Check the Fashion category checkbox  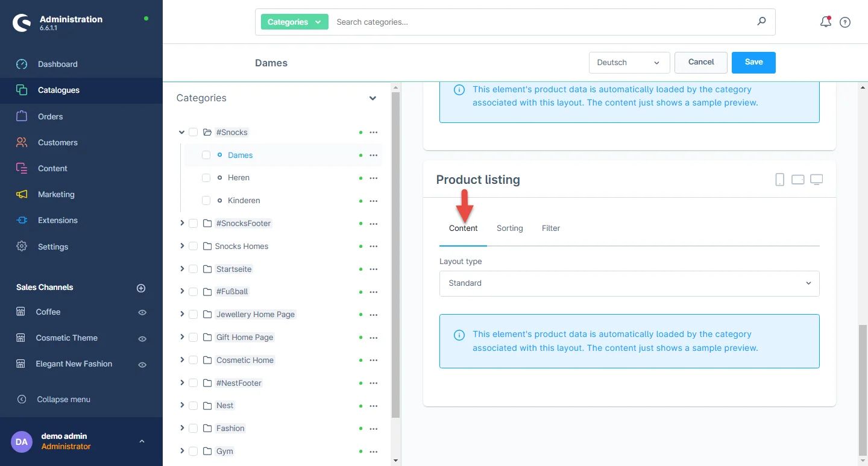click(193, 428)
